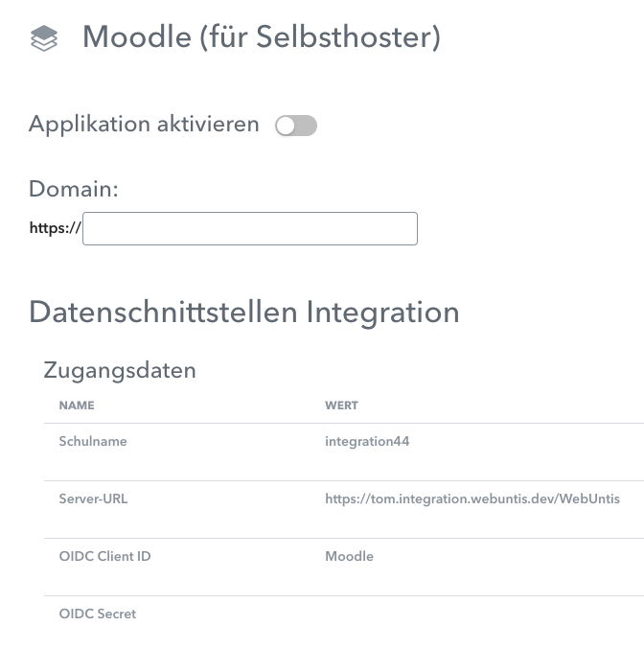Image resolution: width=644 pixels, height=649 pixels.
Task: Click the Moodle value in the OIDC Client ID row
Action: tap(349, 556)
